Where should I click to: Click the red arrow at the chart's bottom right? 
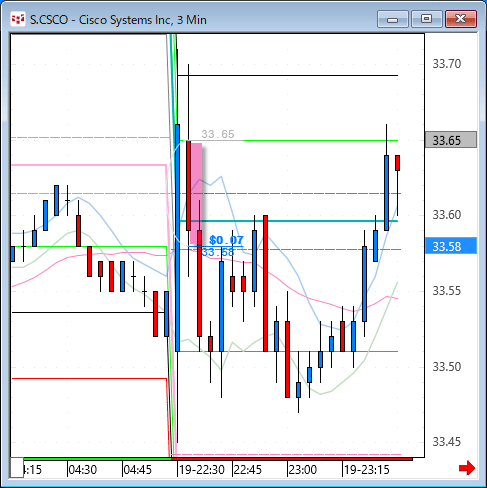pyautogui.click(x=467, y=468)
